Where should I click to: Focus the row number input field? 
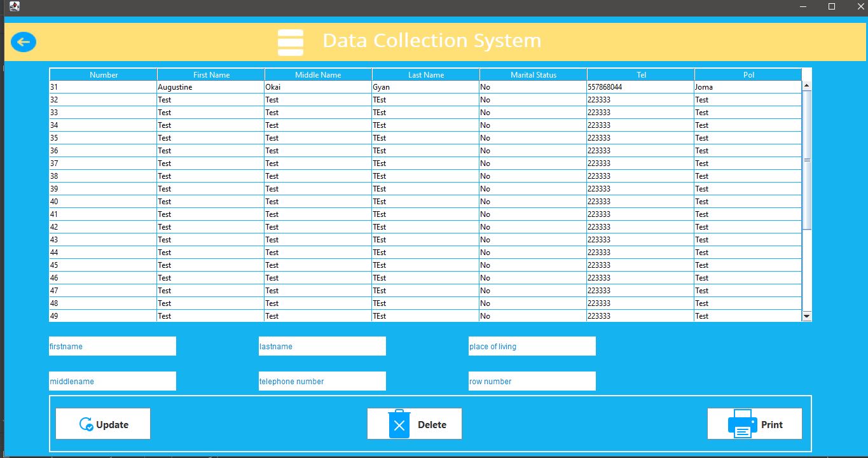(532, 381)
